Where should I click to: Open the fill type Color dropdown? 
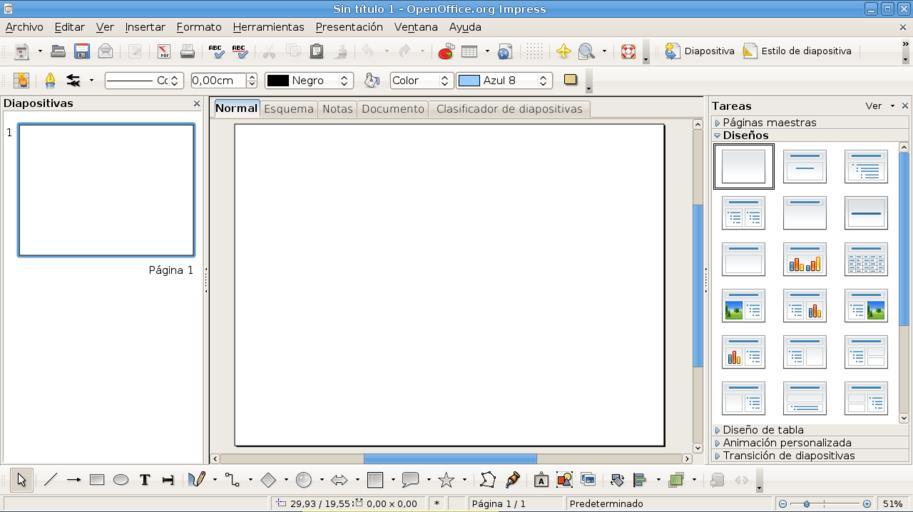[421, 80]
